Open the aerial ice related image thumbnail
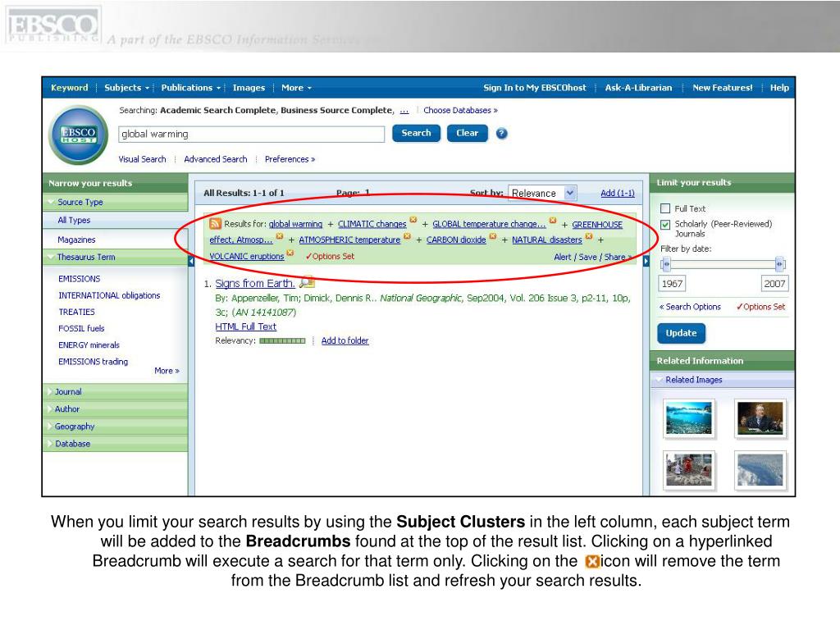 coord(760,470)
